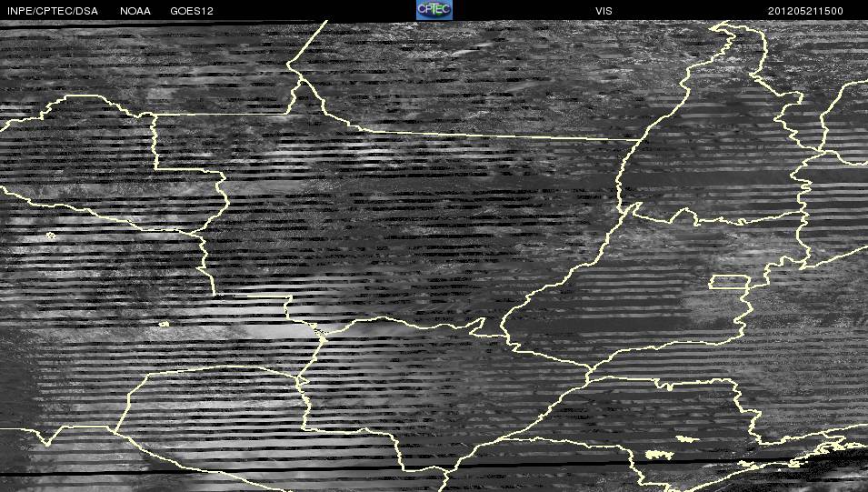This screenshot has height=492, width=868.
Task: Select the INPE/CPTEC/DSA header text
Action: [x=53, y=11]
